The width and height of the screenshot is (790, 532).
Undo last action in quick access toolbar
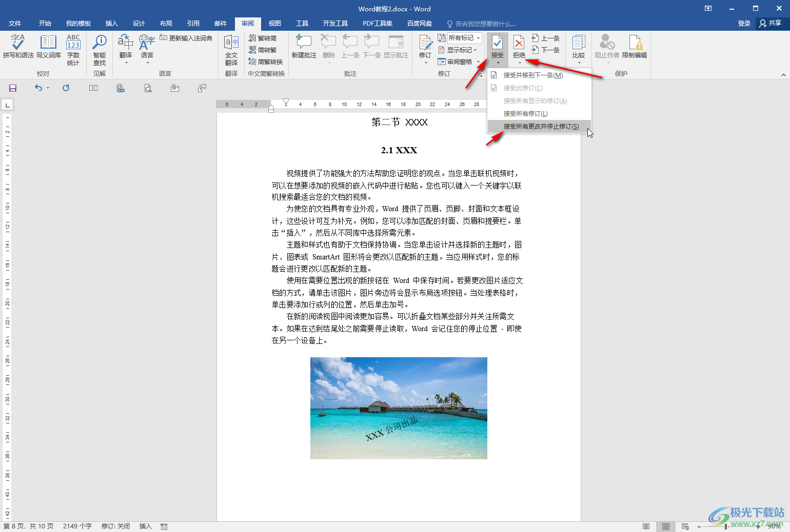point(38,88)
